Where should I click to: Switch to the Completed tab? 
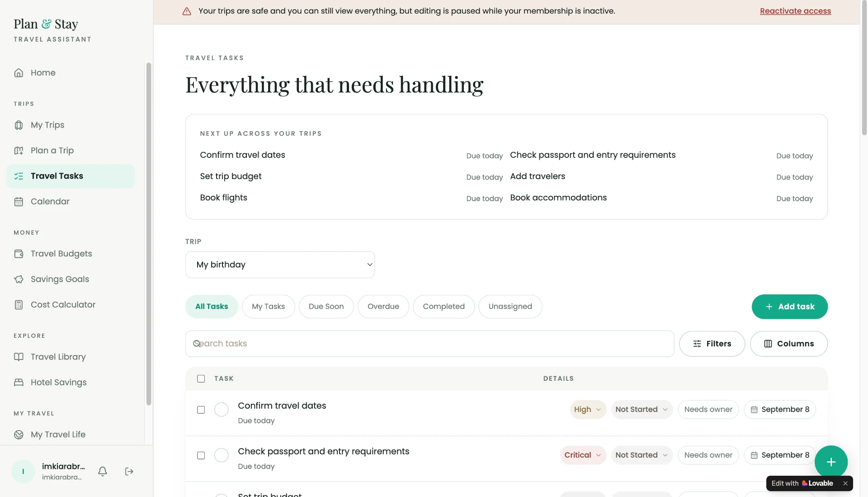(x=443, y=307)
